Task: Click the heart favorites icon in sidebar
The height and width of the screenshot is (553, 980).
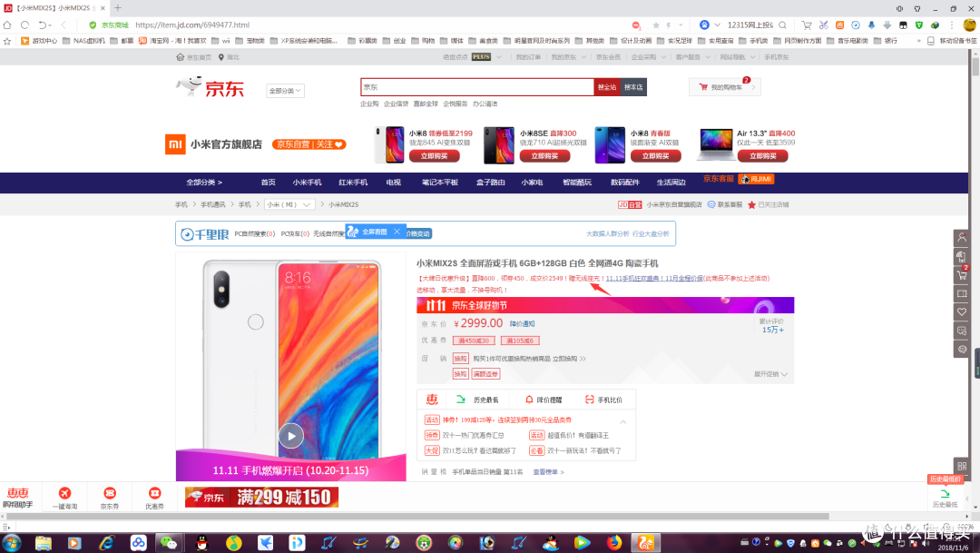Action: pyautogui.click(x=962, y=311)
